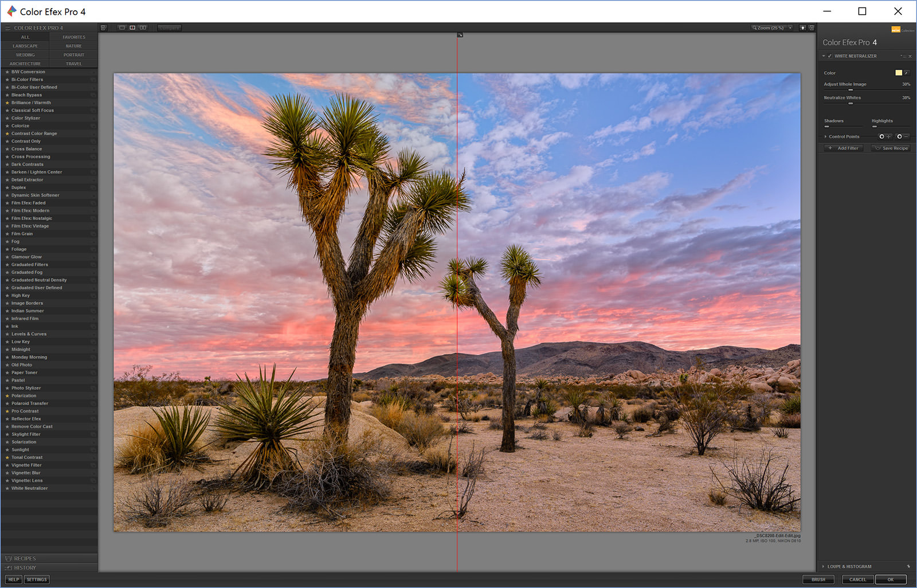Open presets icon for Cross Processing

pyautogui.click(x=92, y=157)
